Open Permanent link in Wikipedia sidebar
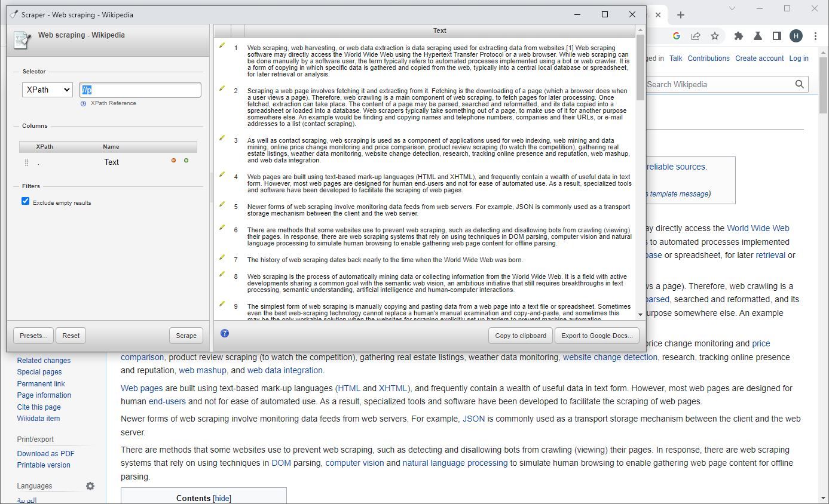 tap(41, 384)
